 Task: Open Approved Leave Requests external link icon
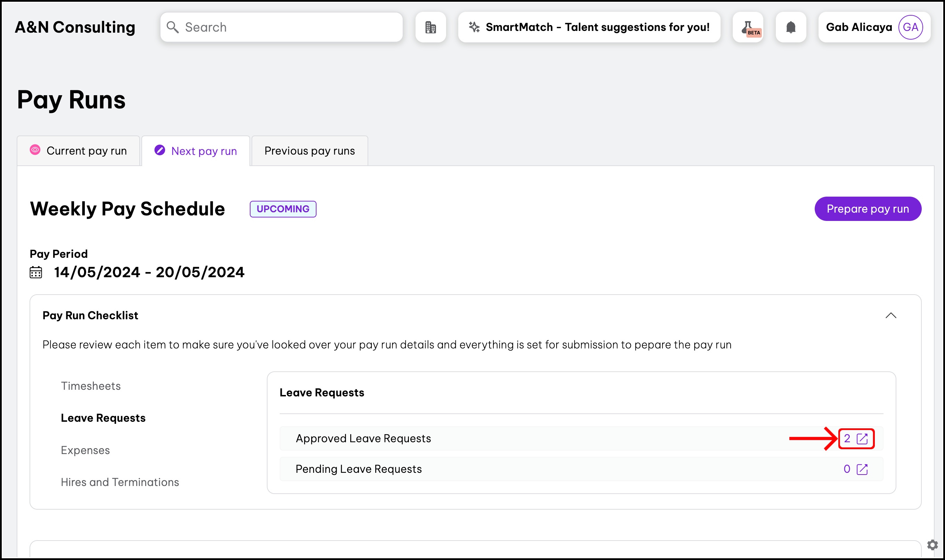862,438
